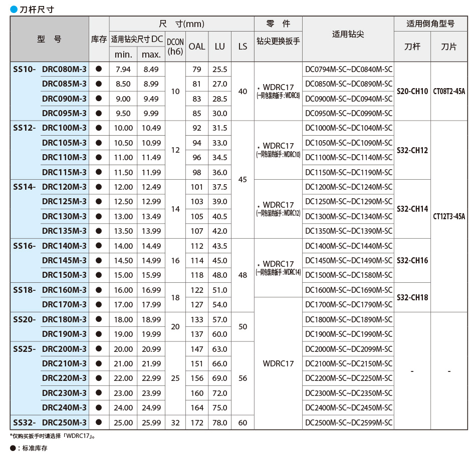Click chamfer holder S20-CH10
Viewport: 476px width, 462px height.
click(x=412, y=91)
